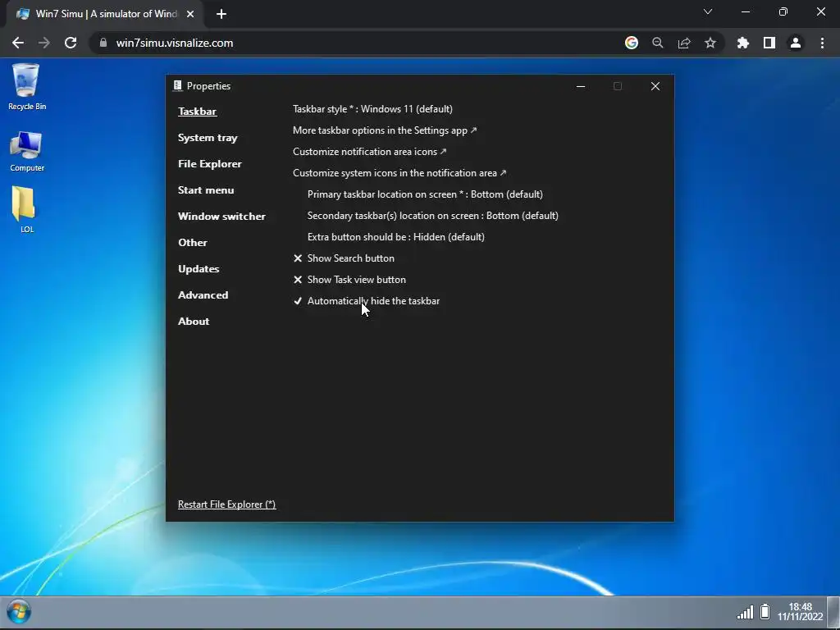This screenshot has width=840, height=630.
Task: Click the site lock icon
Action: pos(103,43)
